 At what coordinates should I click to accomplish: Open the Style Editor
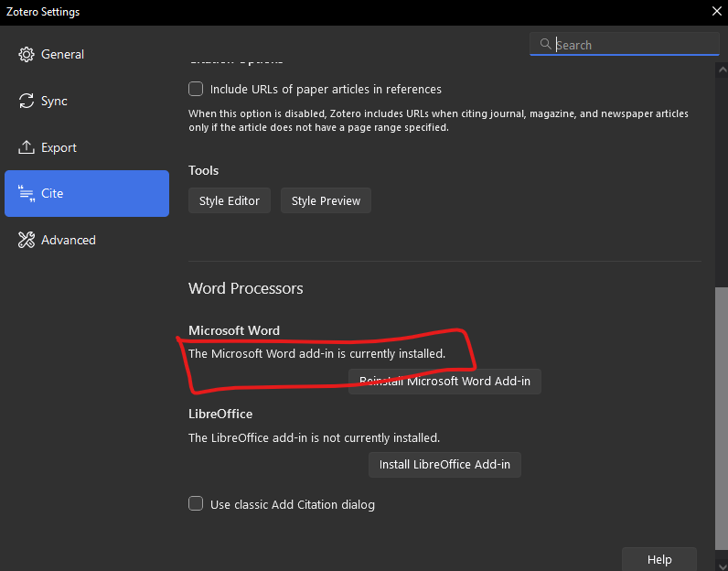coord(230,200)
